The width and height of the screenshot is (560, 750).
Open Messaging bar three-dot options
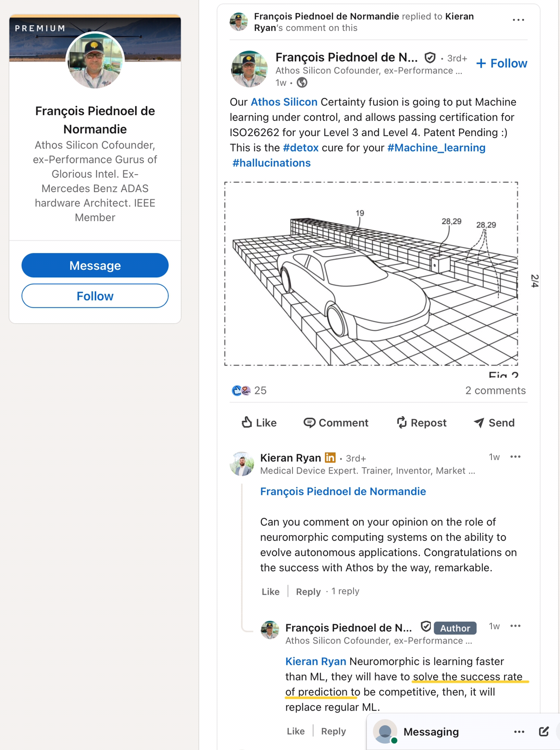(519, 731)
